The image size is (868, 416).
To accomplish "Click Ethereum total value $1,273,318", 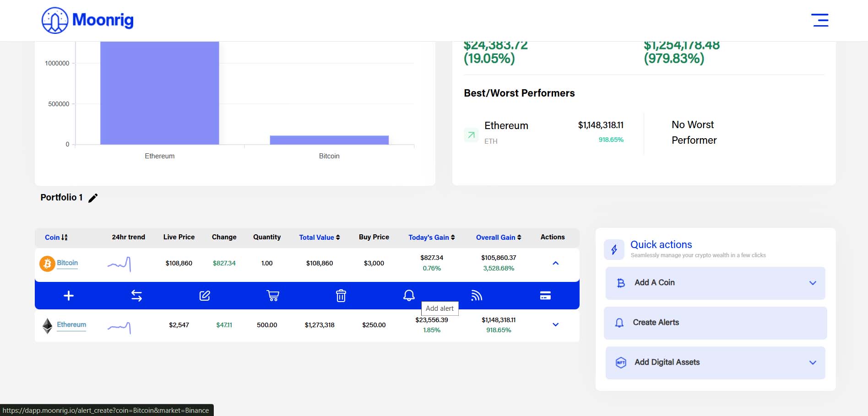I will [320, 325].
